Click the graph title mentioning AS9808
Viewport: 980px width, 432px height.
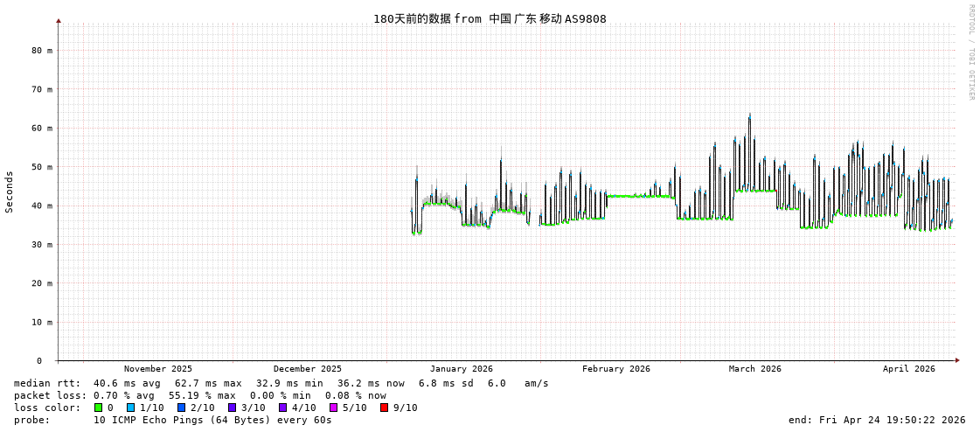tap(490, 18)
